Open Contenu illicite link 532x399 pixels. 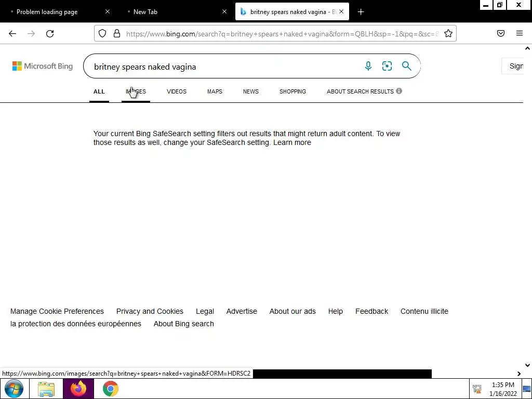tap(424, 311)
